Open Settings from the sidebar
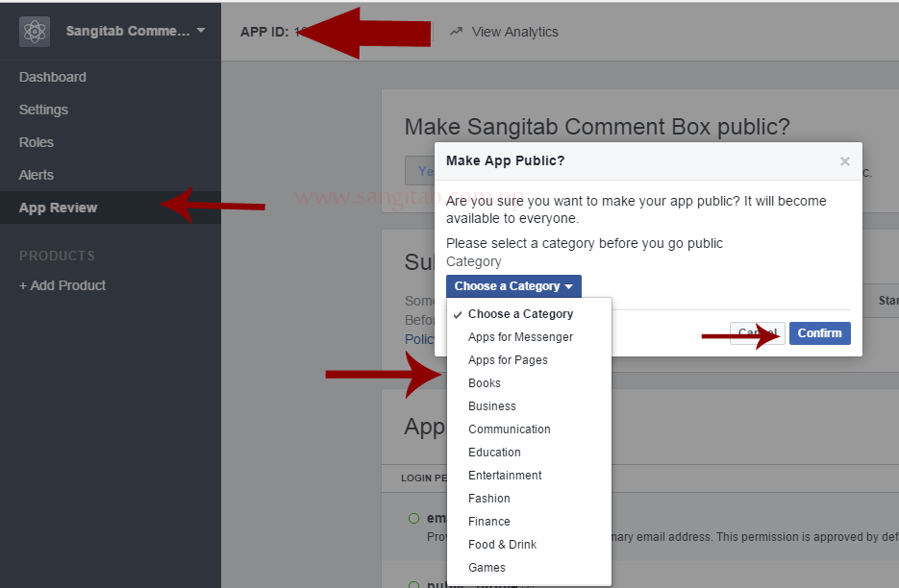This screenshot has width=899, height=588. (41, 110)
